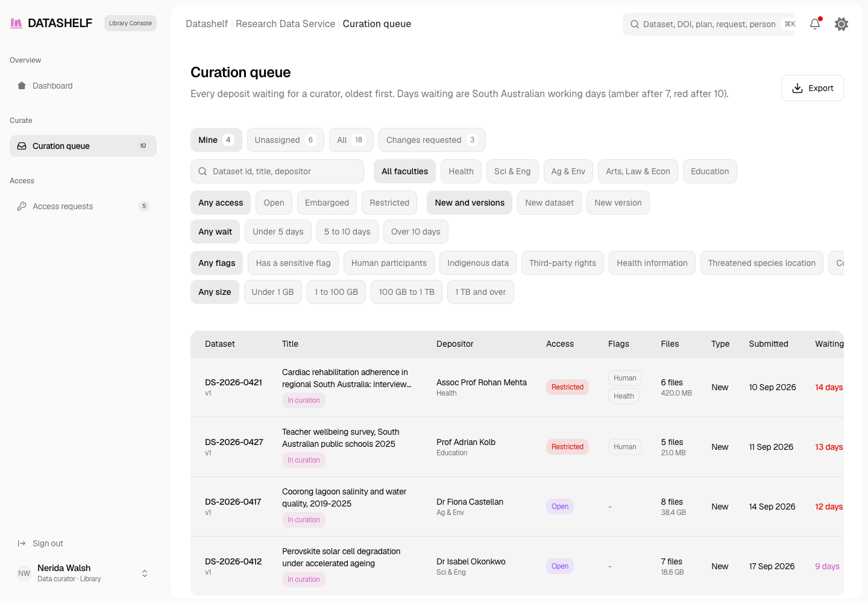Image resolution: width=868 pixels, height=603 pixels.
Task: Open settings gear icon
Action: (841, 24)
